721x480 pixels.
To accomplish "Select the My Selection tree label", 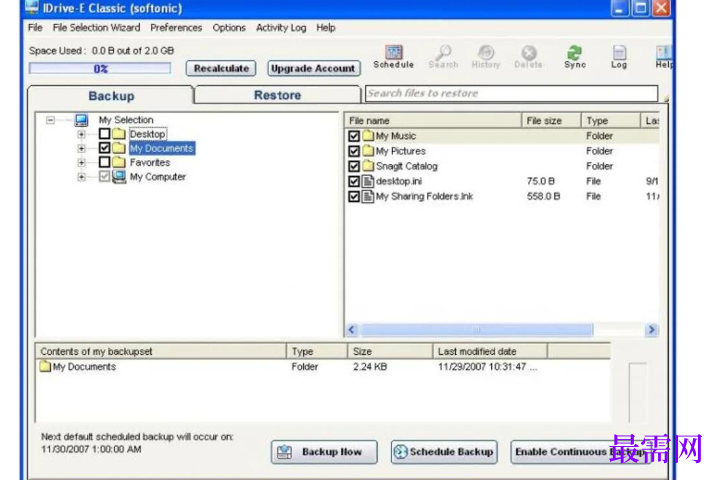I will (126, 120).
